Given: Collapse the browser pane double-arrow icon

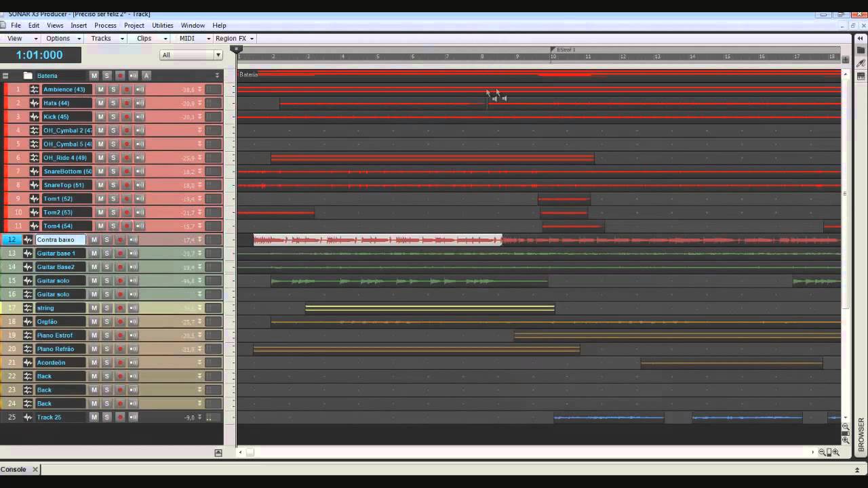Looking at the screenshot, I should 861,37.
